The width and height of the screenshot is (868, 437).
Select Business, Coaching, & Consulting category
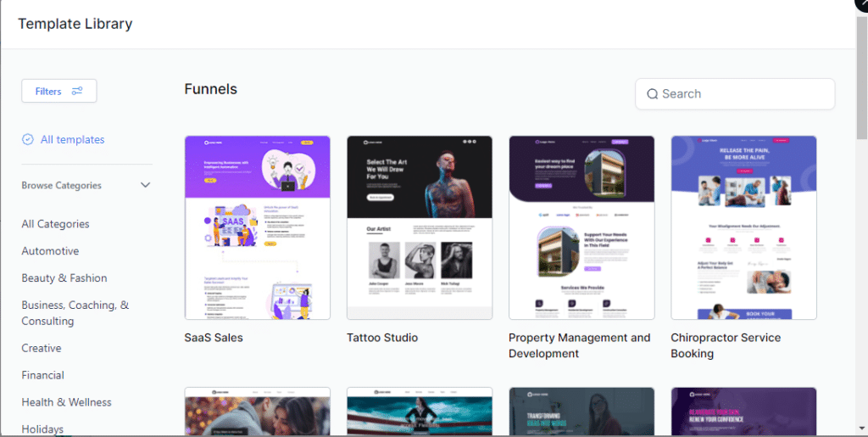pyautogui.click(x=75, y=313)
